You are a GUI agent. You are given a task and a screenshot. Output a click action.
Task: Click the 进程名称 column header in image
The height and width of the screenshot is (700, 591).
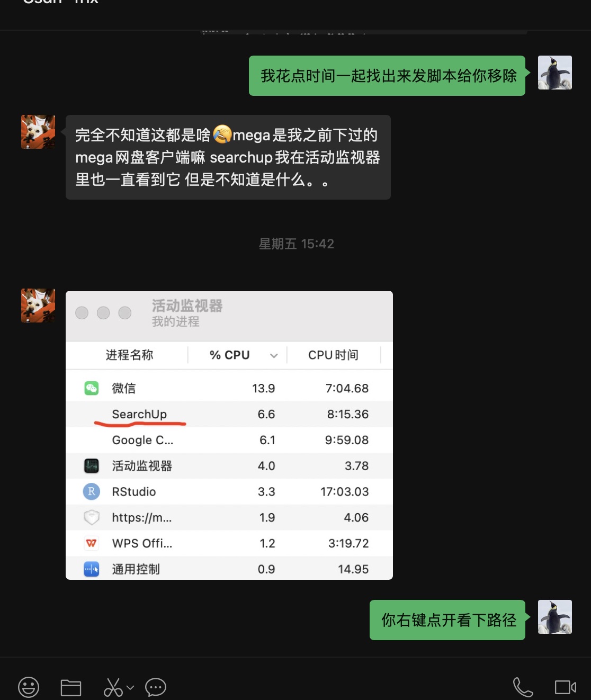129,355
